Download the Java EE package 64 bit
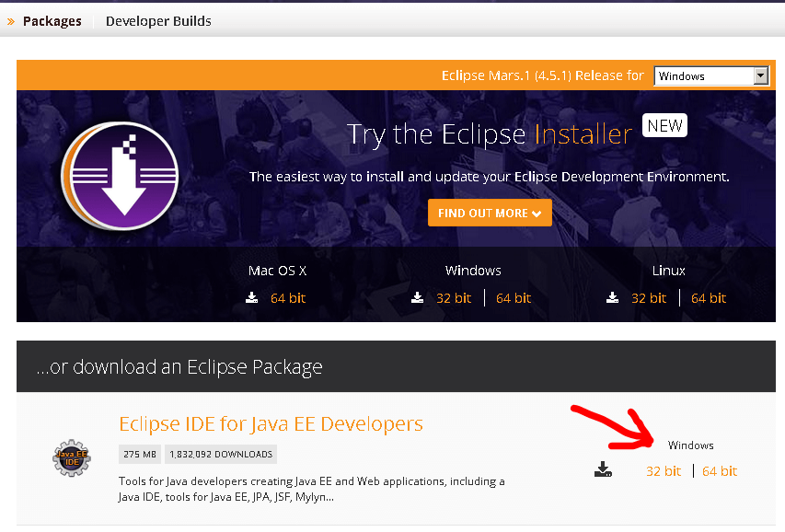 click(720, 471)
